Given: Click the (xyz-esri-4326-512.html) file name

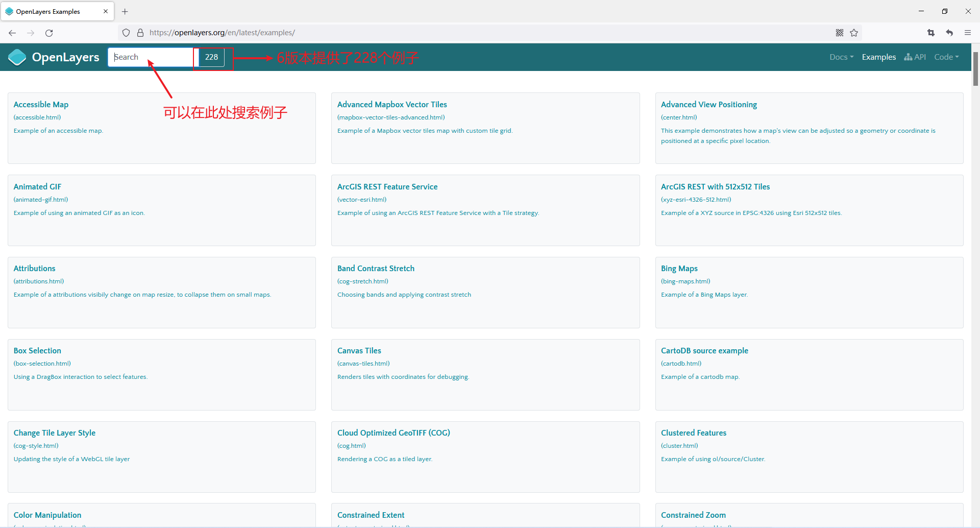Looking at the screenshot, I should coord(696,200).
